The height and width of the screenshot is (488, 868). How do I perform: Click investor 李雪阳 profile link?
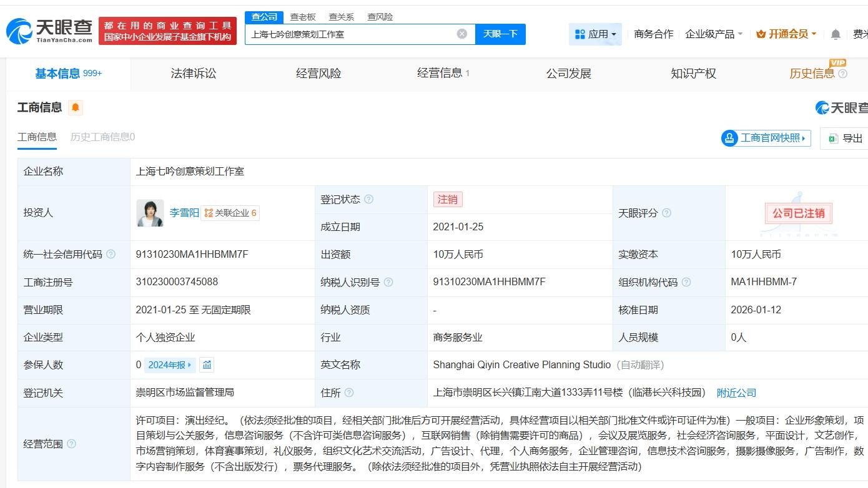(184, 212)
